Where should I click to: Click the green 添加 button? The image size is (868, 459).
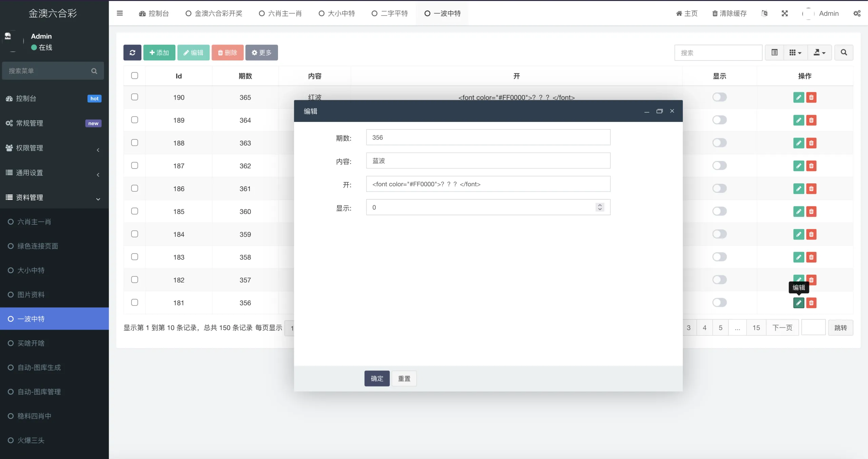[x=159, y=53]
